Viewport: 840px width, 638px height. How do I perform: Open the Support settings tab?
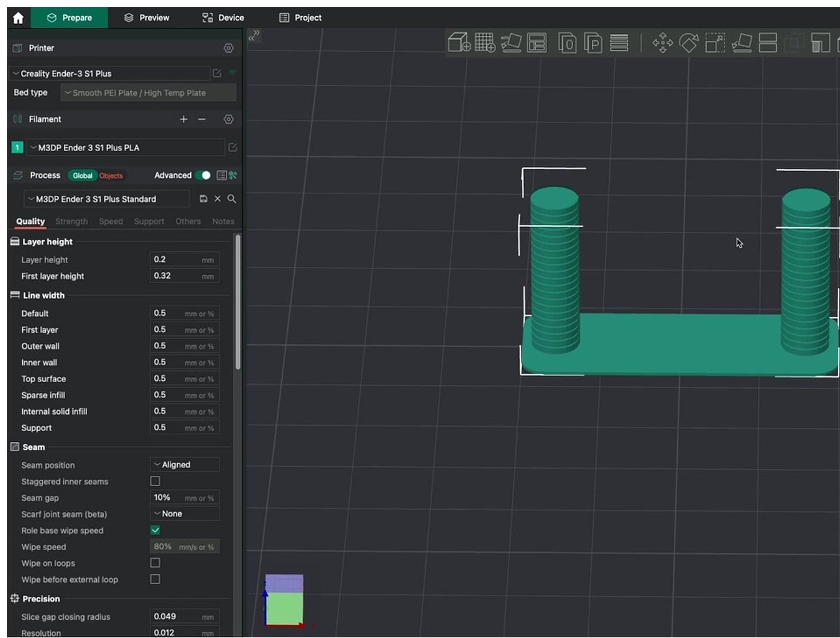coord(149,221)
